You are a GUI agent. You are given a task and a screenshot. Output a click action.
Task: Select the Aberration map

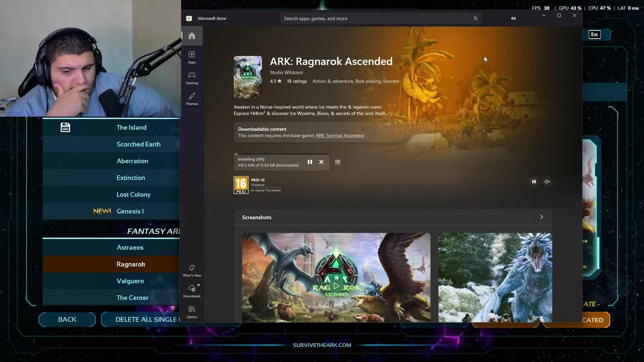click(x=132, y=161)
